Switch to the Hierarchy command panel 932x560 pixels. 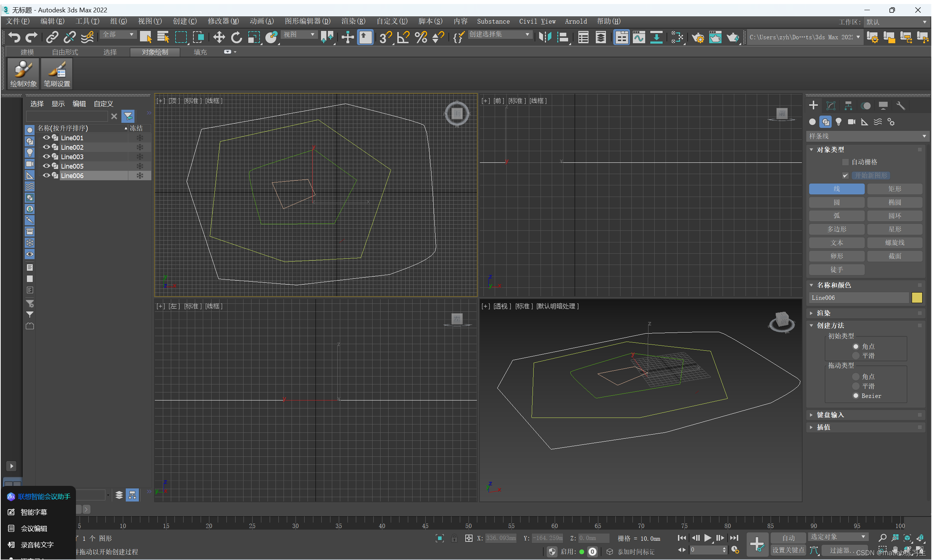[848, 106]
